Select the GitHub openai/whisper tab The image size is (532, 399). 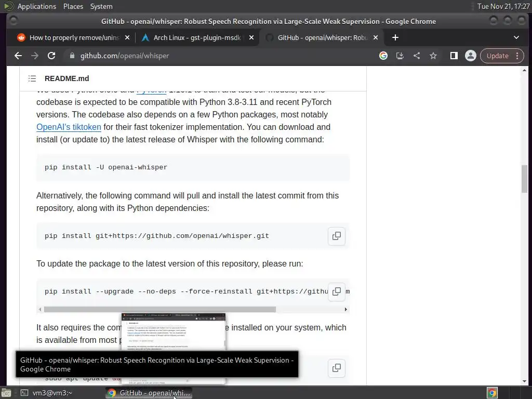click(x=322, y=37)
